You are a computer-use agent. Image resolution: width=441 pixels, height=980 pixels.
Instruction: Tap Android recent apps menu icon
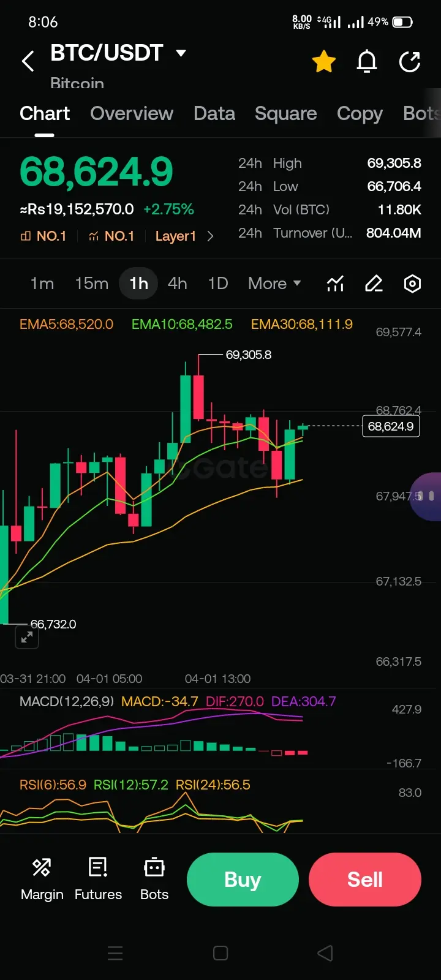115,953
